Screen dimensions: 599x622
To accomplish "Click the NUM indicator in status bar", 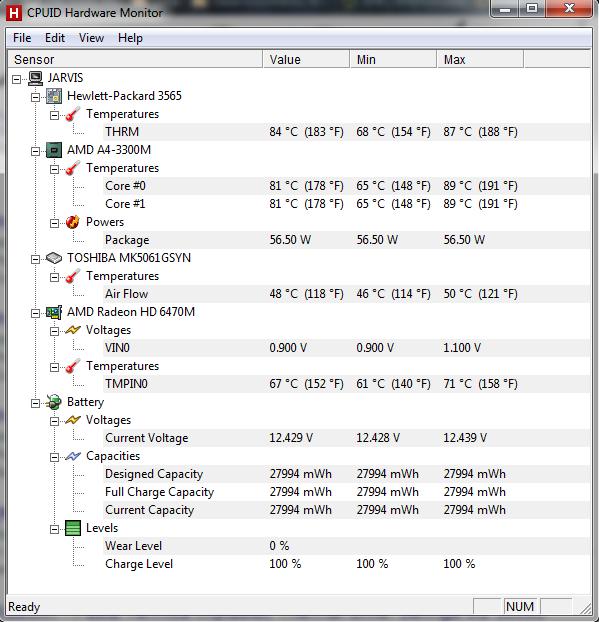I will click(520, 607).
